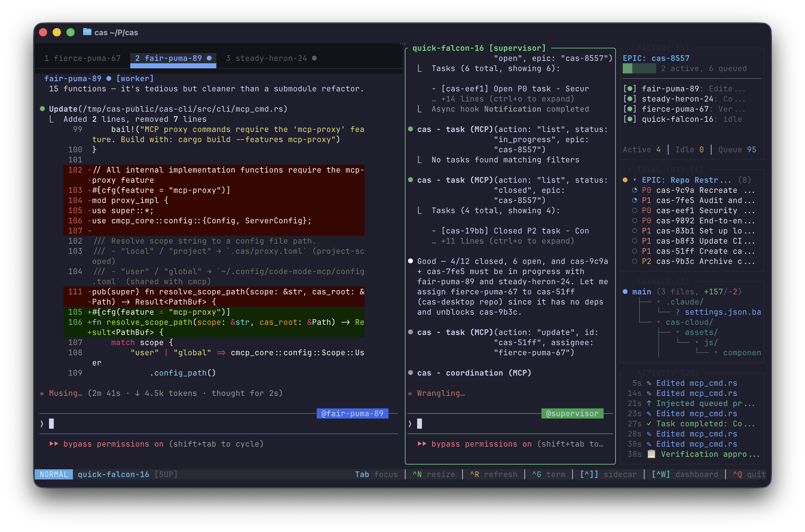
Task: Click the ^N resize shortcut in status bar
Action: 434,475
